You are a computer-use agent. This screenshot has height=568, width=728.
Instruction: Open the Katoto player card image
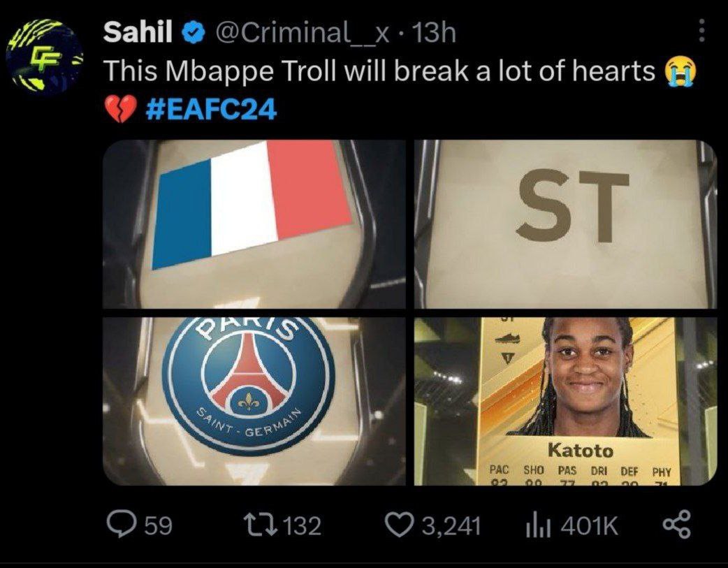[x=565, y=401]
